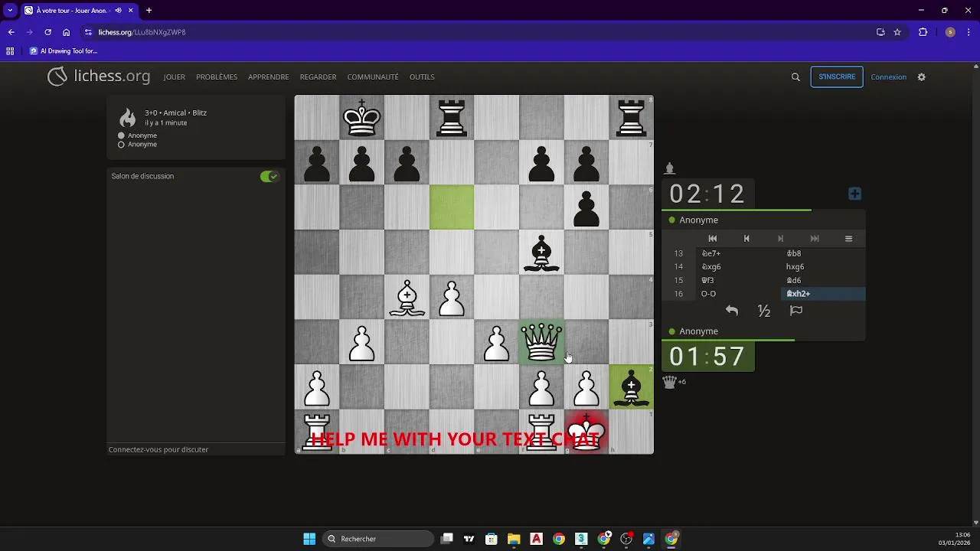Click the S'INSCRIRE button
The width and height of the screenshot is (980, 551).
(837, 77)
